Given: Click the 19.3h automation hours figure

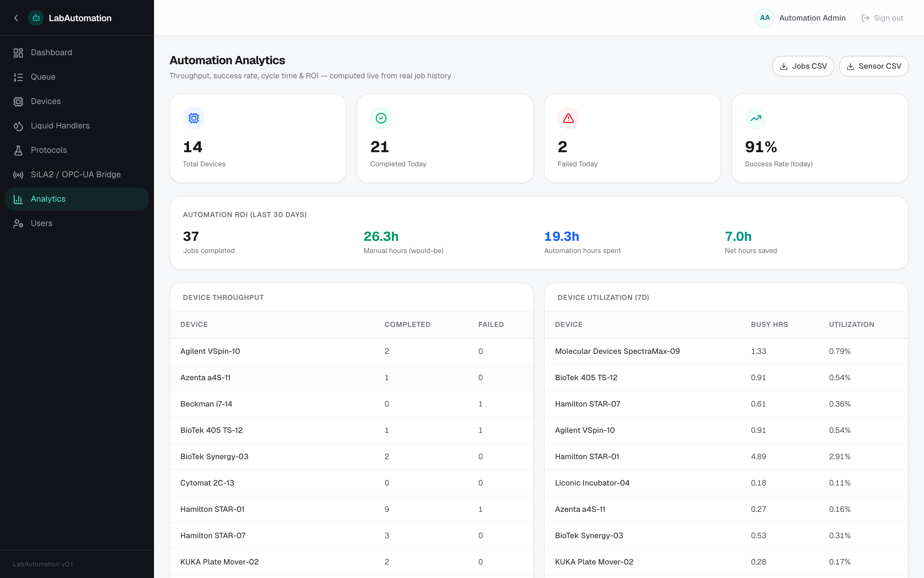Looking at the screenshot, I should 562,237.
